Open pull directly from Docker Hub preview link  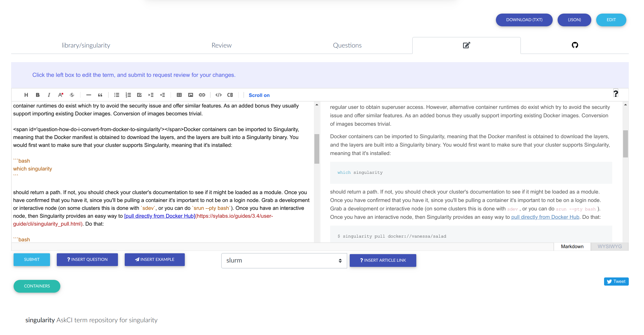point(545,217)
